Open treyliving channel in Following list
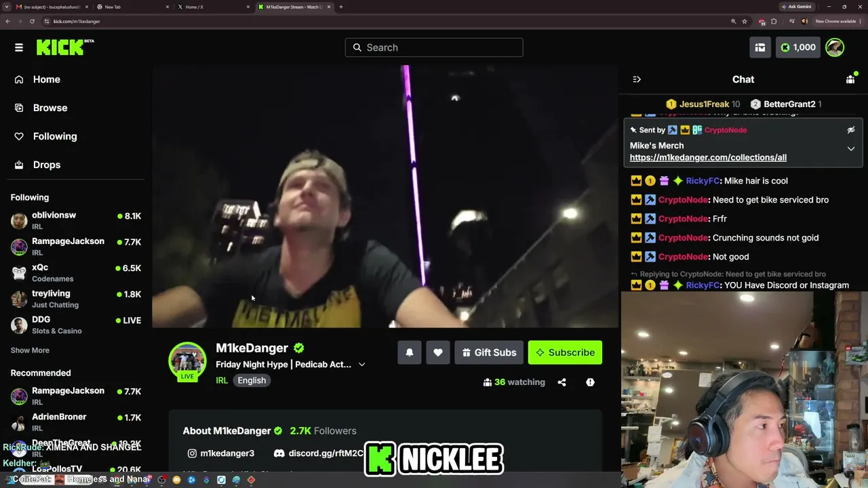868x488 pixels. click(76, 299)
